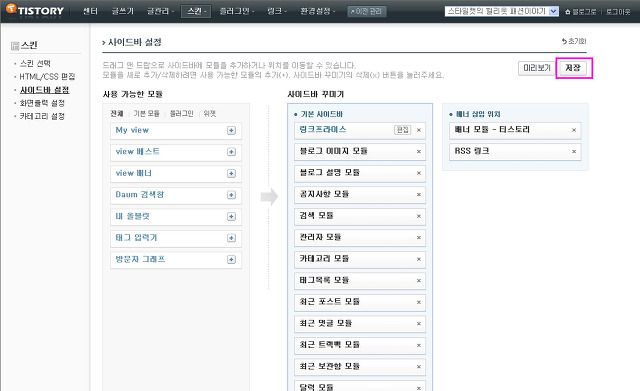Select the 위젯 module tab

[x=209, y=114]
